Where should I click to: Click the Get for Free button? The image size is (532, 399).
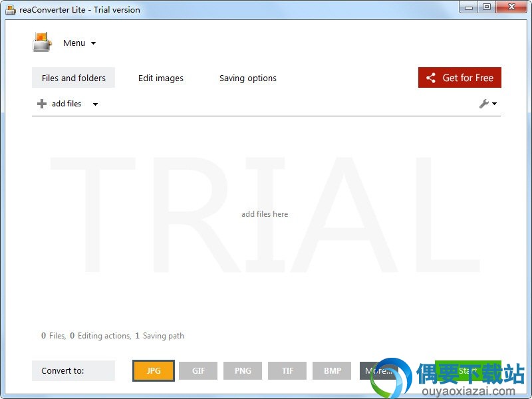[x=460, y=78]
